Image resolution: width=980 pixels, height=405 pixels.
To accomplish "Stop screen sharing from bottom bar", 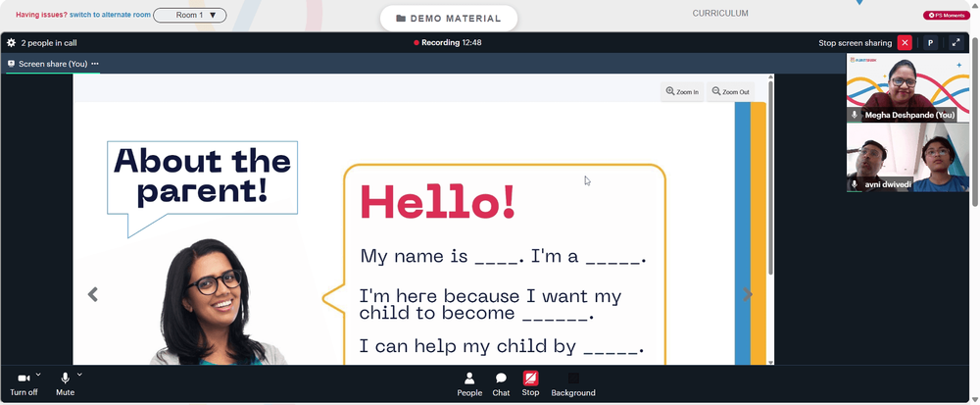I will pos(530,384).
